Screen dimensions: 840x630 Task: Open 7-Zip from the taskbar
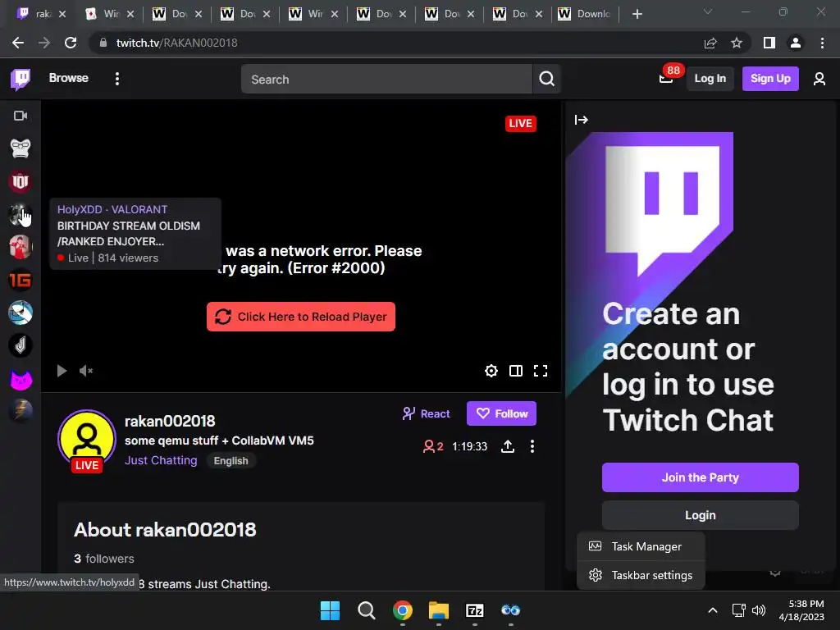(475, 610)
